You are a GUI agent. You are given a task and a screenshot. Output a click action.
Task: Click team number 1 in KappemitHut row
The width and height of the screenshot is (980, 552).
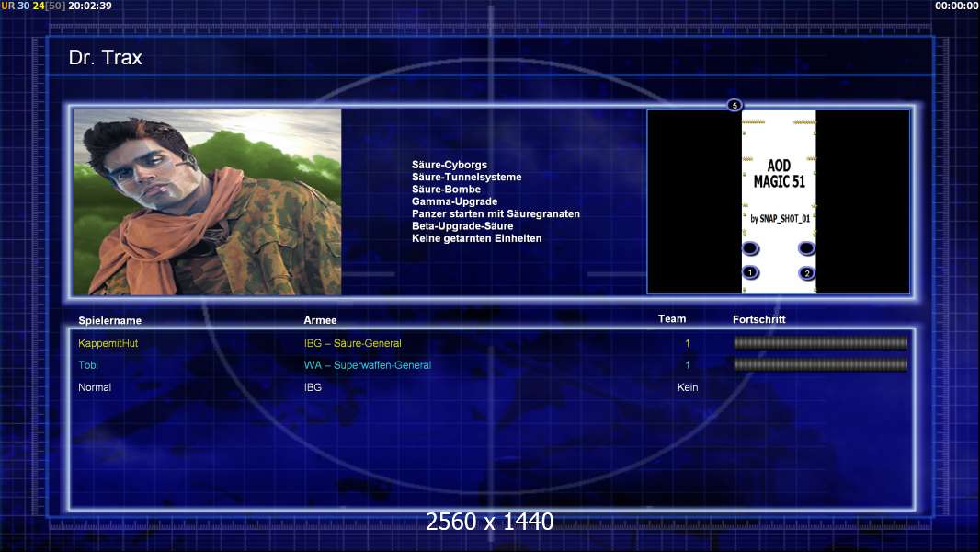(688, 343)
